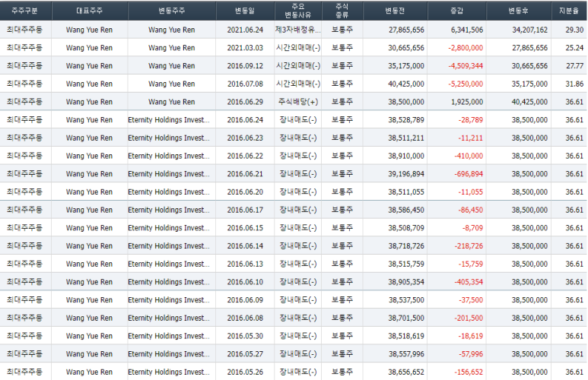Image resolution: width=588 pixels, height=380 pixels.
Task: Click the before-change value 38,910,000
Action: (x=406, y=156)
